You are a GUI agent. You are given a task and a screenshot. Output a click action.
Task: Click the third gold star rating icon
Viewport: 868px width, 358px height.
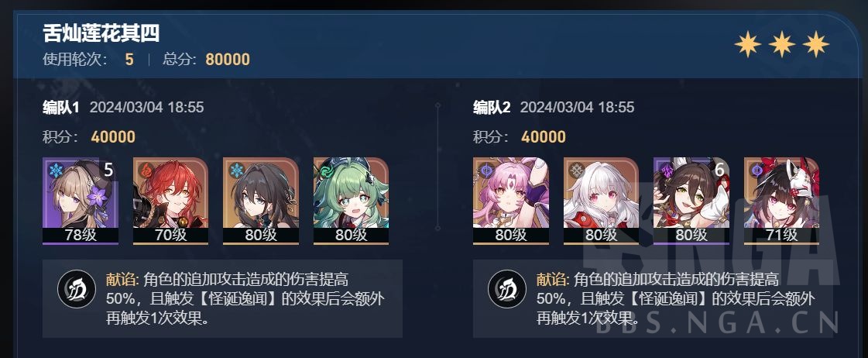point(816,44)
